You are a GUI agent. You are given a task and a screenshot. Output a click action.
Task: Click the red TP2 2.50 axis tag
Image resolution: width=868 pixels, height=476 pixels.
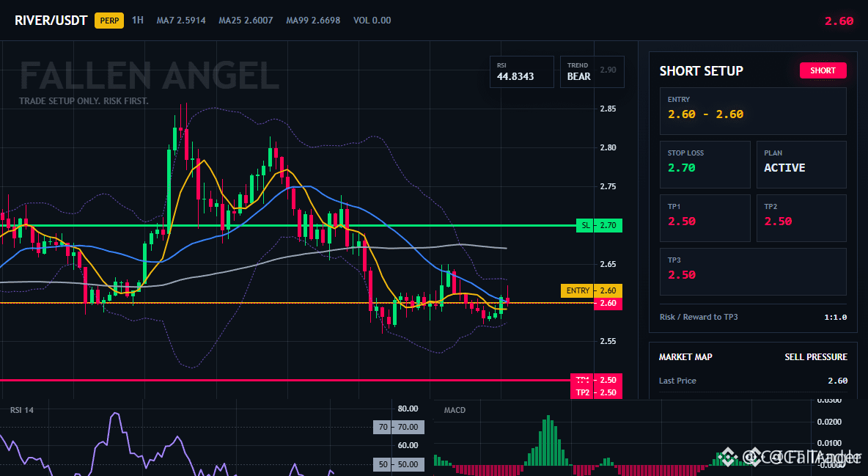tap(596, 392)
